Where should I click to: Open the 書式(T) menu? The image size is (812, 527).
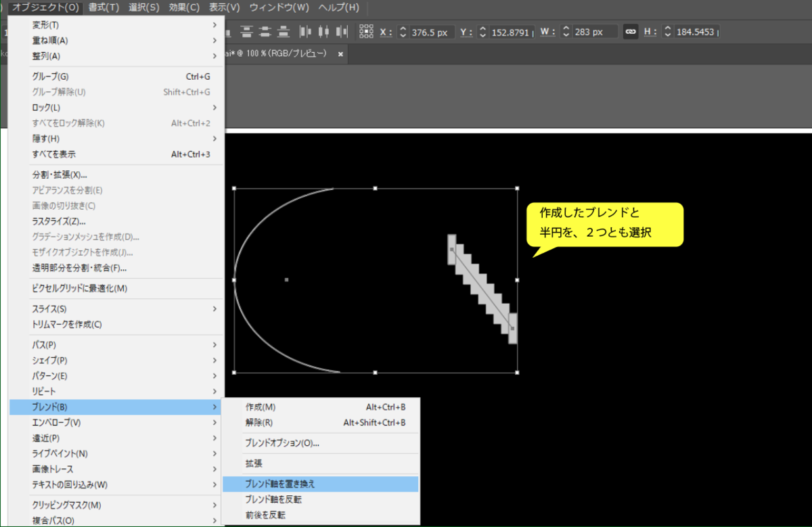tap(104, 7)
